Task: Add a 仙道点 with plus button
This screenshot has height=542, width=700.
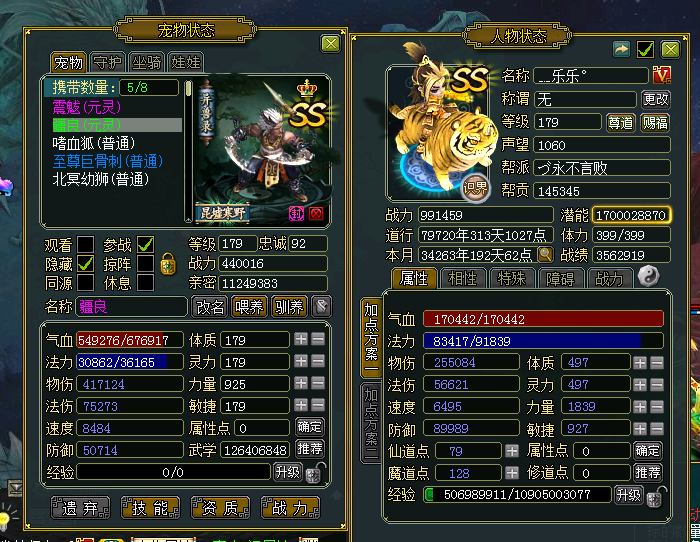Action: tap(512, 451)
